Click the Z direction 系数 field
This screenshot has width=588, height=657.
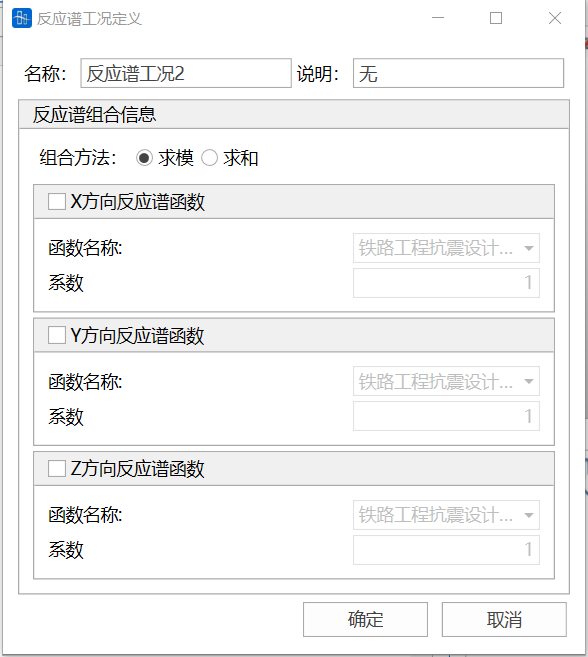pos(446,550)
